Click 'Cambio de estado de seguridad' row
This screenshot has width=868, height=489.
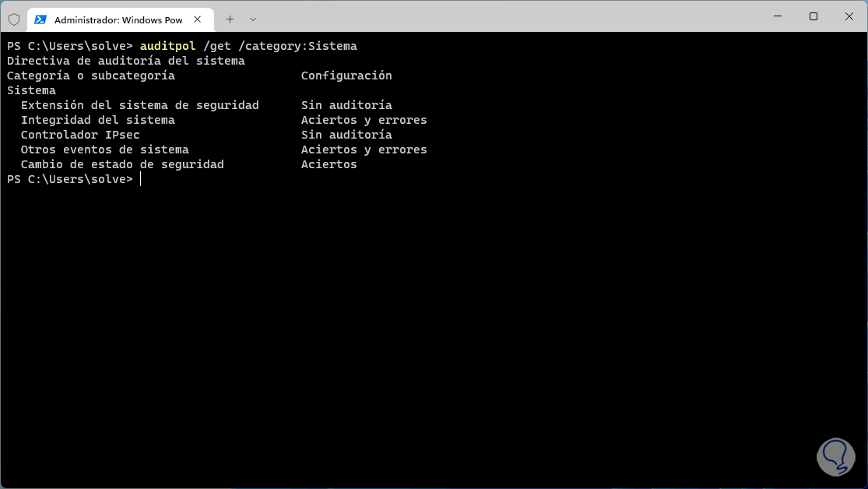click(122, 164)
